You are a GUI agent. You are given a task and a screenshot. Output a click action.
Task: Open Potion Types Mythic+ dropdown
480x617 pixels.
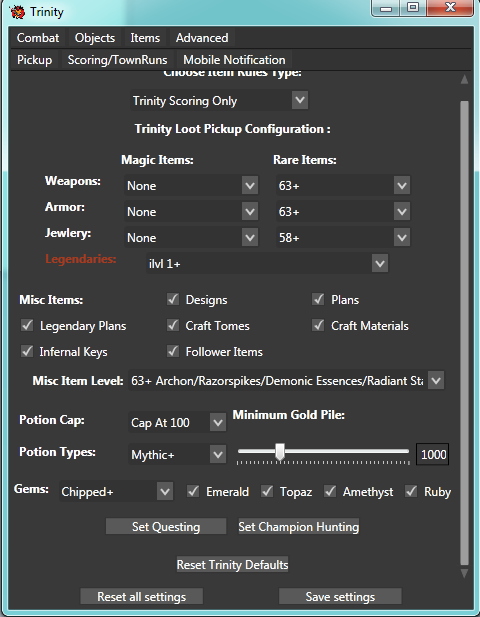coord(177,455)
